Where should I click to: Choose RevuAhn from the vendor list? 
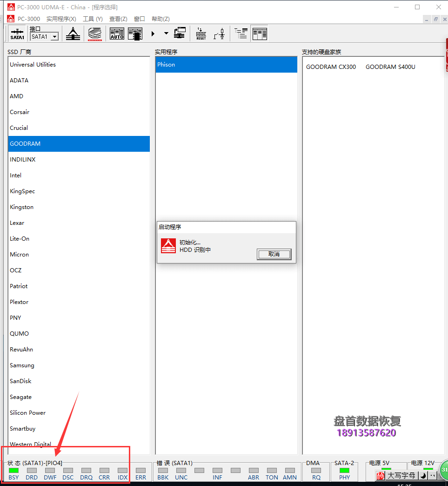[x=79, y=349]
